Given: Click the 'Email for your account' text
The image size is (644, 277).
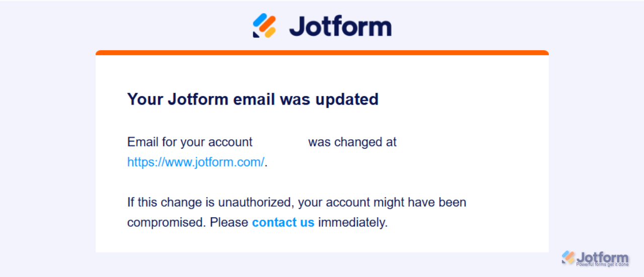Looking at the screenshot, I should [190, 142].
